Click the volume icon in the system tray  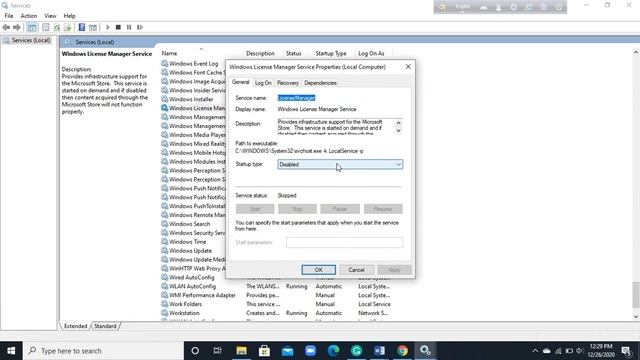tap(580, 351)
